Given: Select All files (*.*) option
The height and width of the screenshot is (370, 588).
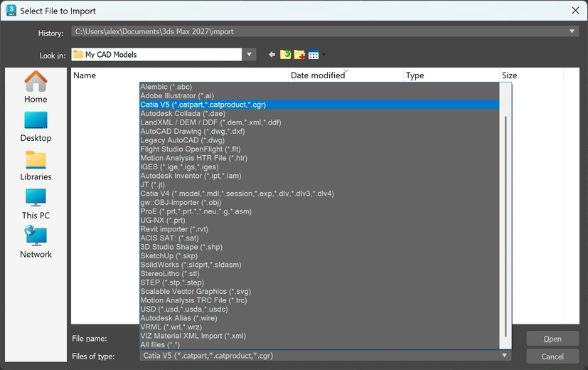Looking at the screenshot, I should coord(319,344).
